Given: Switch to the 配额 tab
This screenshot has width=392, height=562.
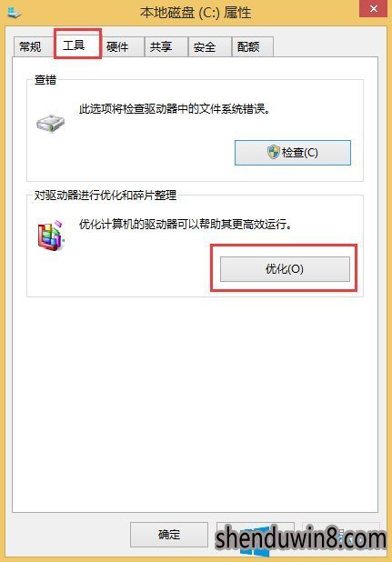Looking at the screenshot, I should pyautogui.click(x=248, y=46).
